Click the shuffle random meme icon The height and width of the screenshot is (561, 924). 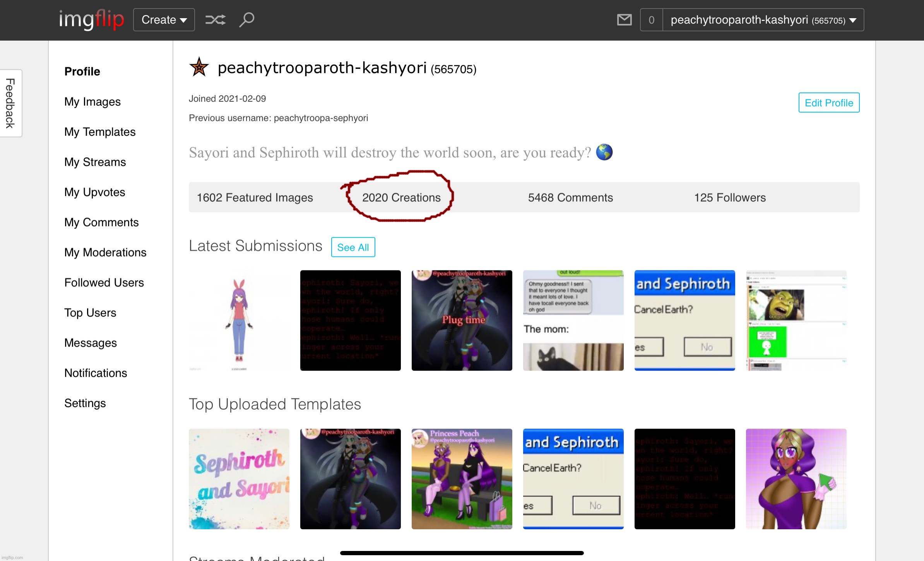tap(215, 20)
